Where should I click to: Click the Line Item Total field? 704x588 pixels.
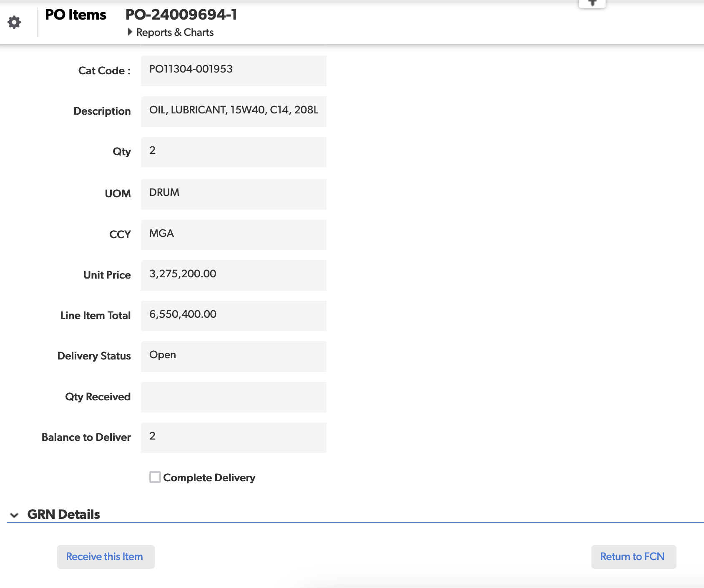(x=234, y=316)
